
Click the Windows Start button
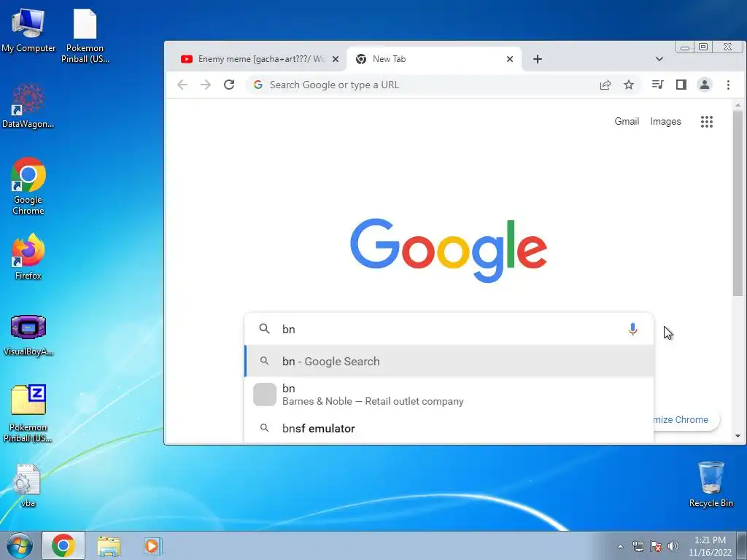coord(19,545)
